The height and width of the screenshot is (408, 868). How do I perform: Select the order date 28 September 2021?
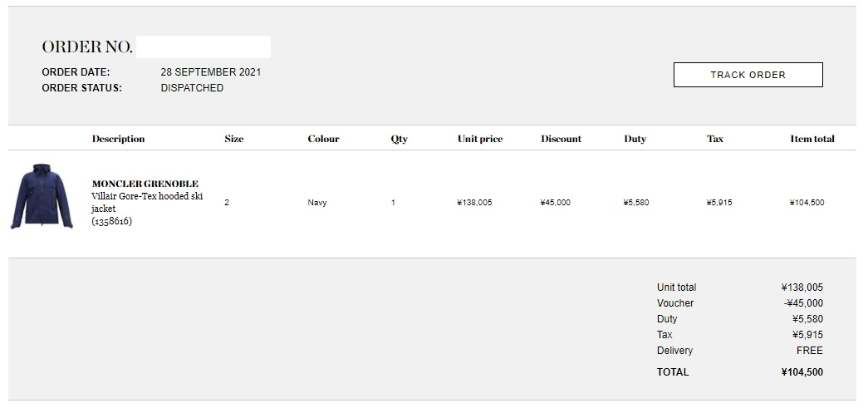[211, 72]
